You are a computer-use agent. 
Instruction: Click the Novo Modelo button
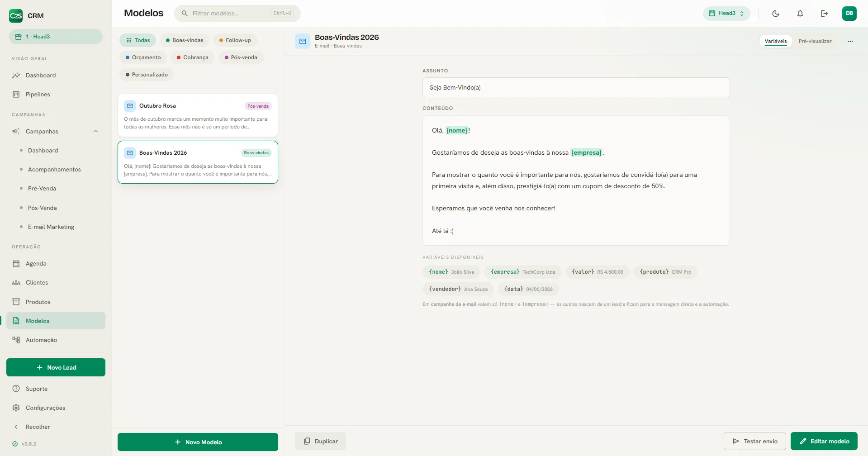pyautogui.click(x=198, y=442)
